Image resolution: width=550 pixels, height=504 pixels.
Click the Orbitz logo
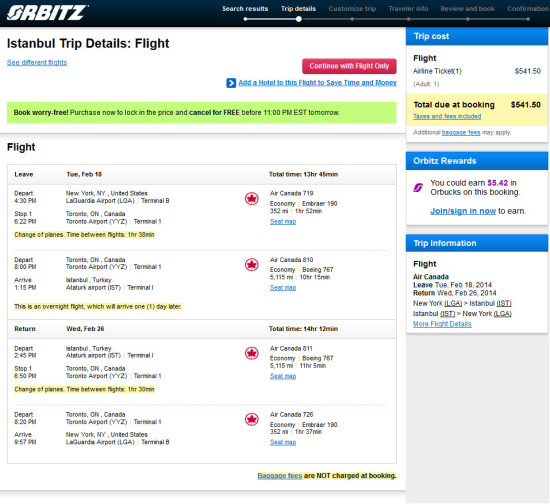click(x=47, y=13)
